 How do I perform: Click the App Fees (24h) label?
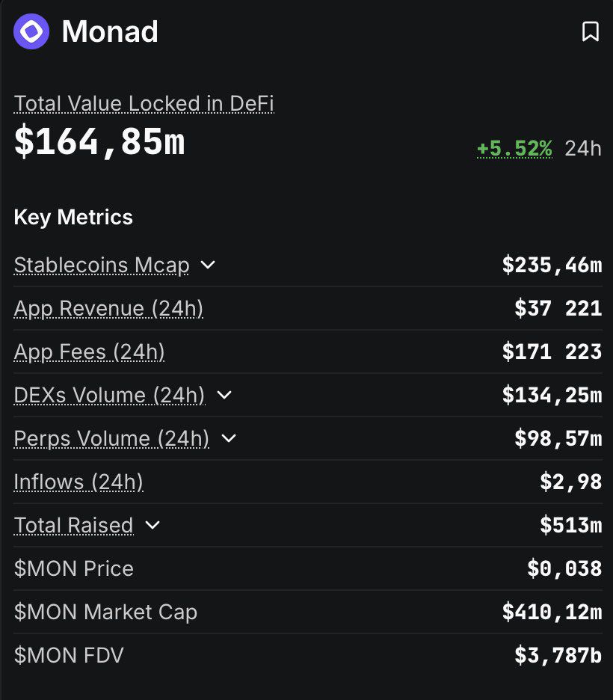(89, 351)
